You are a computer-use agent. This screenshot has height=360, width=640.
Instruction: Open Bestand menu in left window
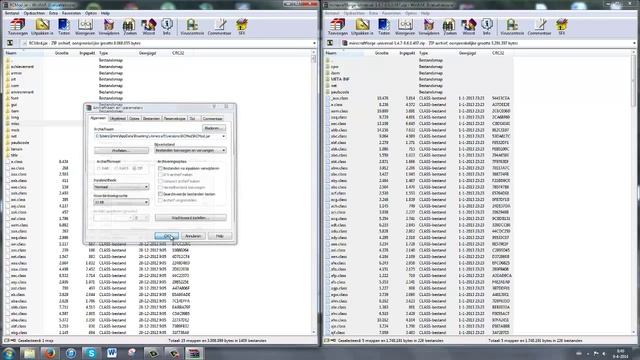12,13
